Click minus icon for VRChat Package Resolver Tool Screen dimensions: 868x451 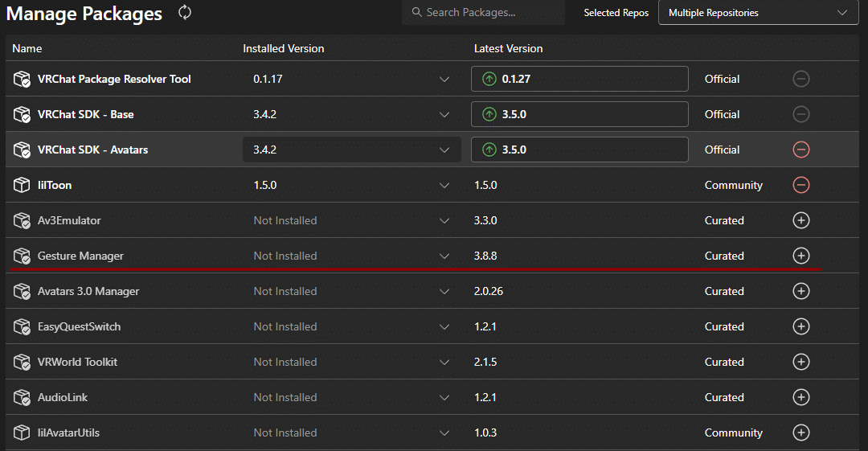click(801, 79)
